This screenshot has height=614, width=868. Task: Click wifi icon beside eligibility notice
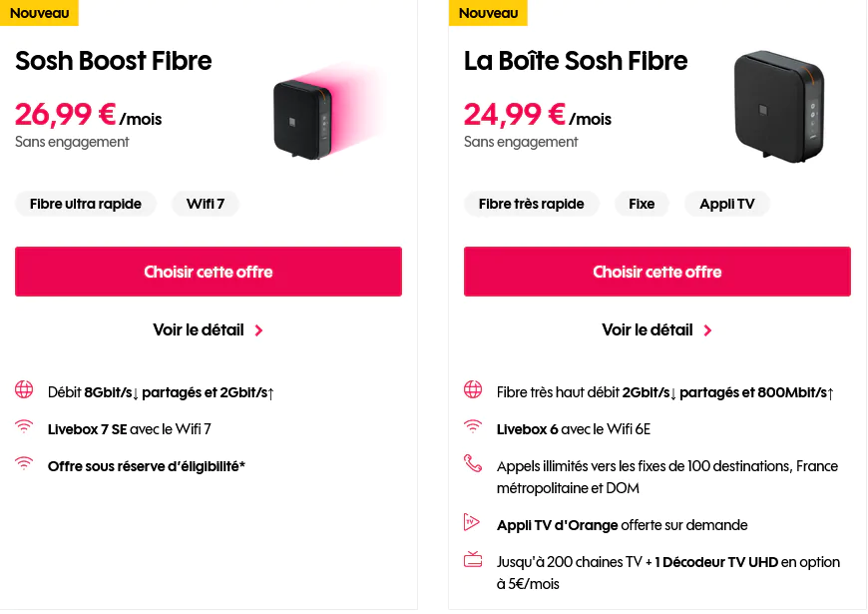pos(24,464)
